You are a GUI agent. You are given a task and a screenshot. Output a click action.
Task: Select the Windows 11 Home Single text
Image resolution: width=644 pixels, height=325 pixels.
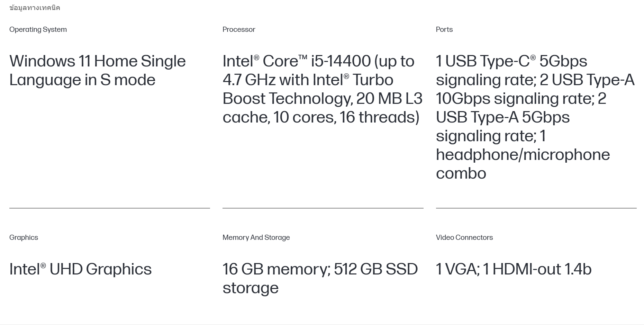[97, 61]
